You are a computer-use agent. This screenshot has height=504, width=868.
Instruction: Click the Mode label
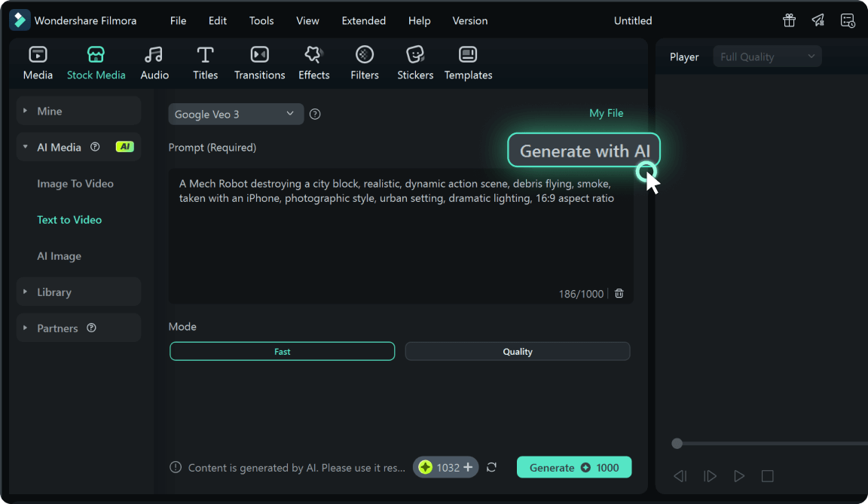(x=182, y=326)
